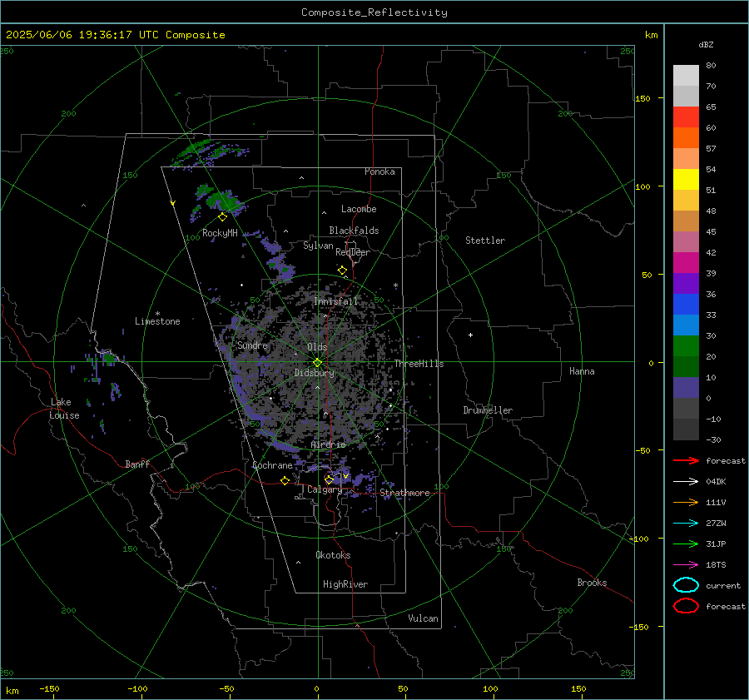This screenshot has height=700, width=749.
Task: Pick the light gray 70–80 dBZ swatch
Action: 686,76
